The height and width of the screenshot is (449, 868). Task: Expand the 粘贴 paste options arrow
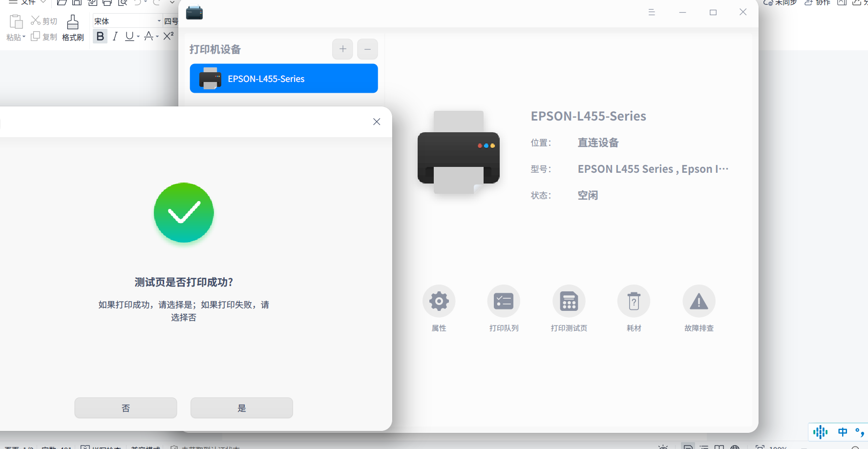[x=24, y=37]
